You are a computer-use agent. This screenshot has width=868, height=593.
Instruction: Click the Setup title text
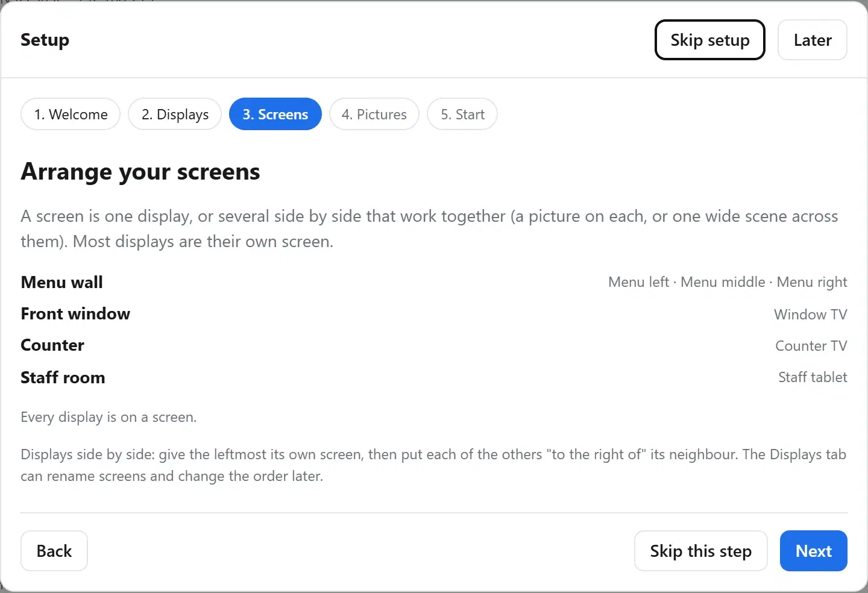pos(45,40)
